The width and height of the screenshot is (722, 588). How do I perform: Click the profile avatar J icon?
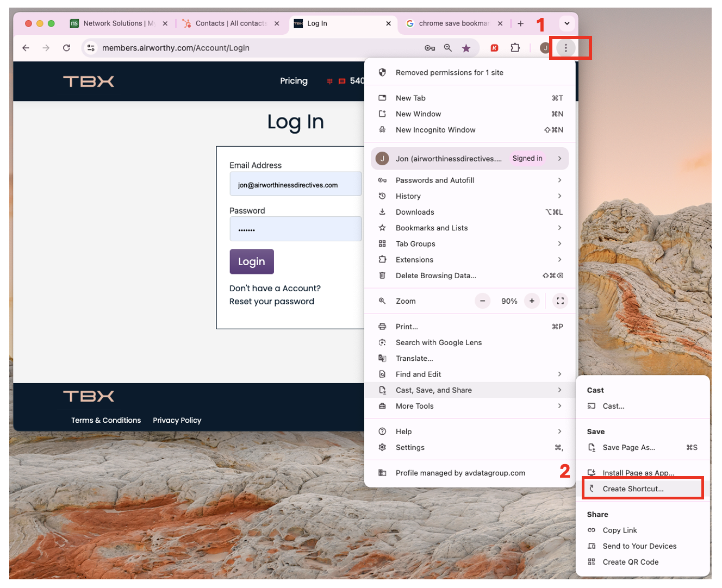tap(544, 48)
